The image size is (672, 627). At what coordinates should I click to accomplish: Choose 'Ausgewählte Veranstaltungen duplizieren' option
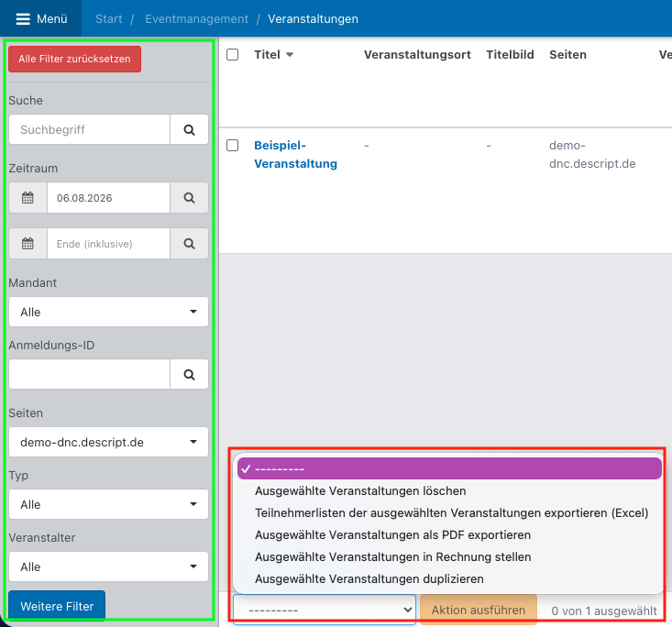pyautogui.click(x=369, y=579)
